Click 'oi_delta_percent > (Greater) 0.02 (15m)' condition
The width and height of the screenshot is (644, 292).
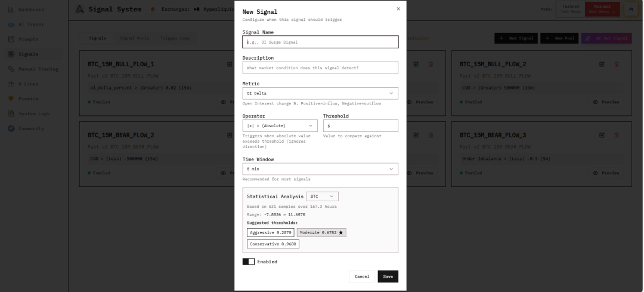click(141, 88)
